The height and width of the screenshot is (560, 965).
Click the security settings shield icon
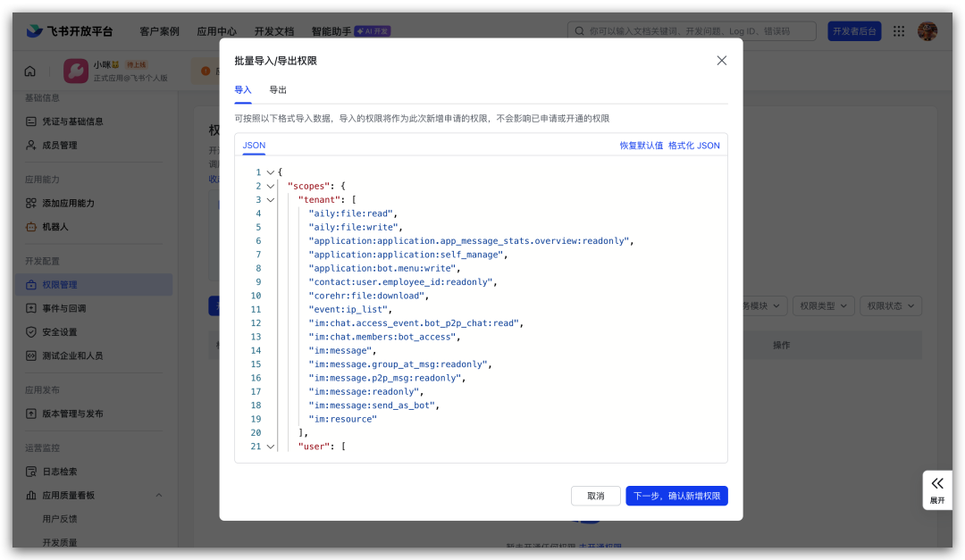coord(31,332)
